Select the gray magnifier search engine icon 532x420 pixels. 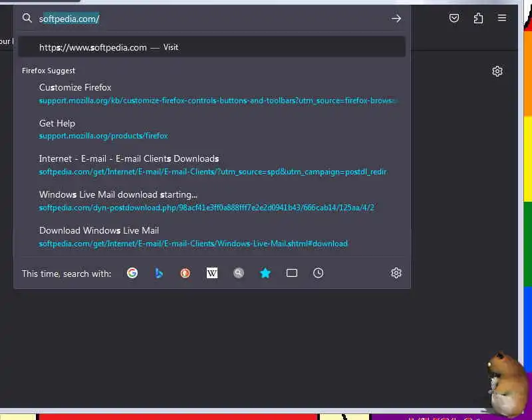(x=239, y=273)
